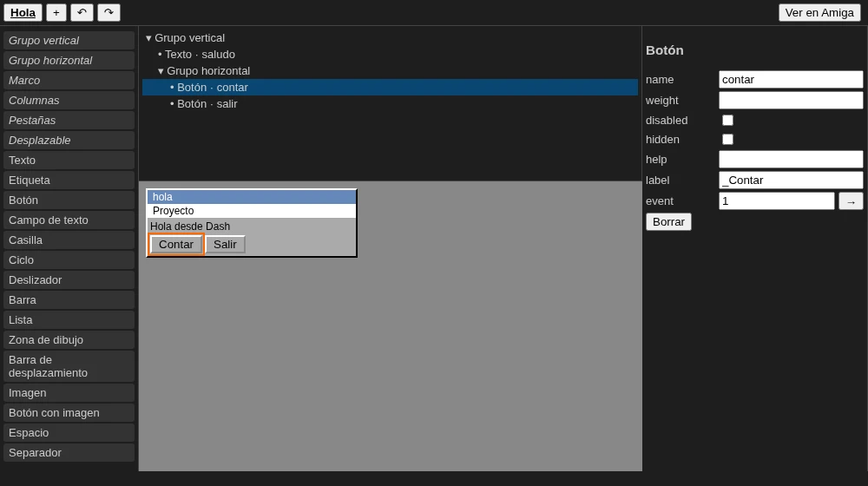The width and height of the screenshot is (868, 486).
Task: Add a Grupo horizontal from the palette
Action: point(69,61)
